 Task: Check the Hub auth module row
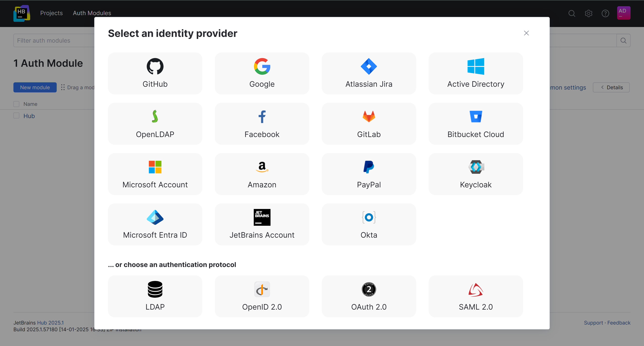click(16, 116)
